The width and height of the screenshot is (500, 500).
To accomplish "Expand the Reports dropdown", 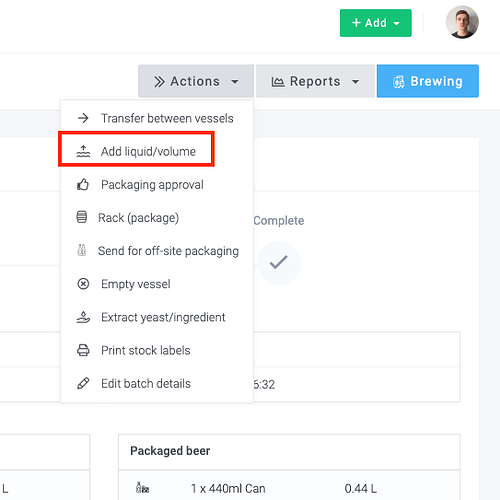I will click(315, 81).
